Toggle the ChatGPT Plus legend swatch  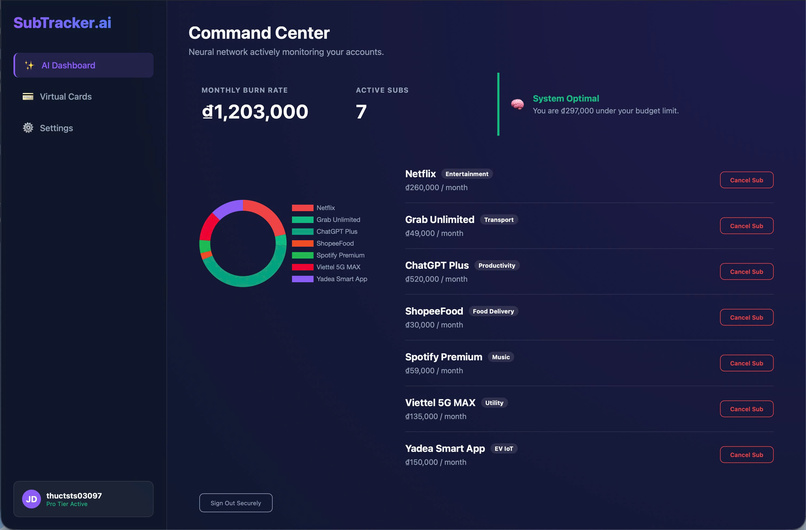[x=303, y=231]
